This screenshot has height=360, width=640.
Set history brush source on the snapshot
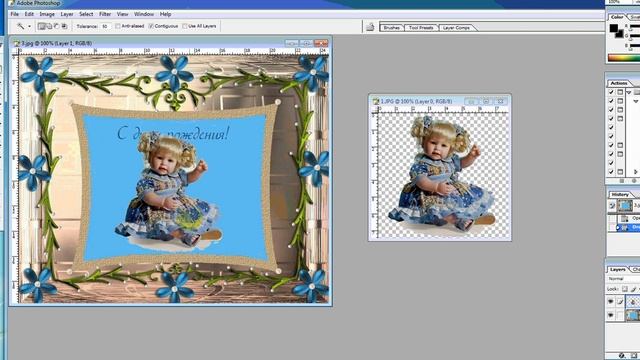coord(612,206)
